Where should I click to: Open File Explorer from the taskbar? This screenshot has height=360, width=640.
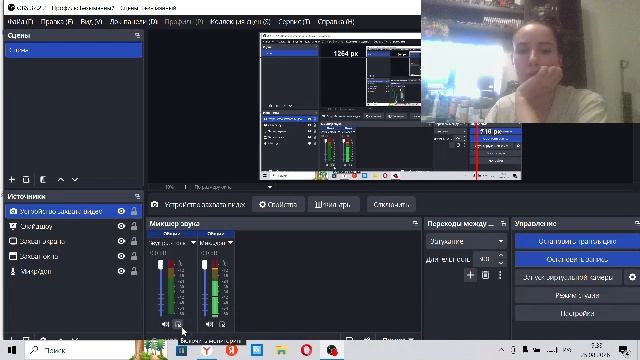(x=281, y=350)
